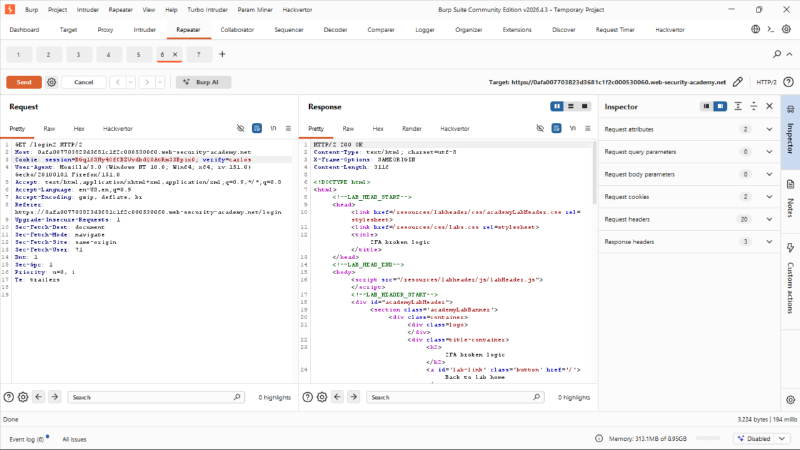
Task: Add a new Repeater tab
Action: coord(222,54)
